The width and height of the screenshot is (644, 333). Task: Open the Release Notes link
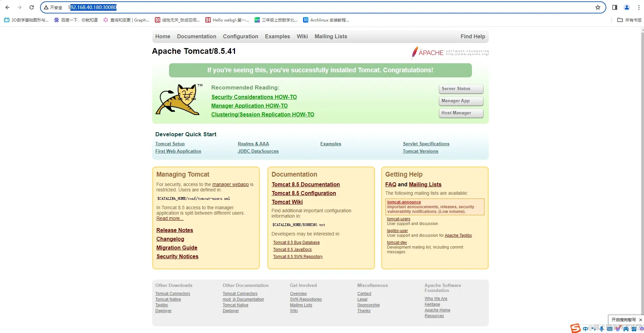175,230
